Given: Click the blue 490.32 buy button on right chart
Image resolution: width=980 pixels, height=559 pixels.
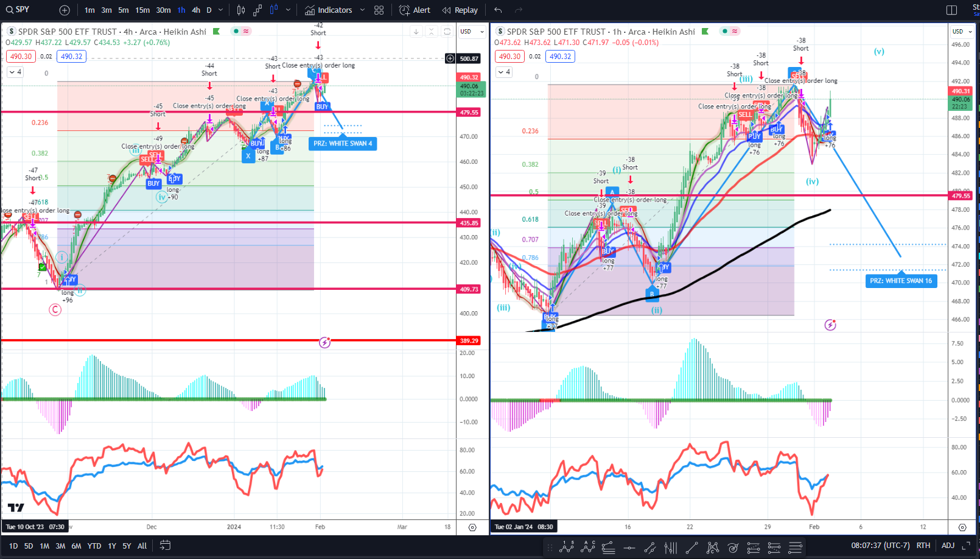Looking at the screenshot, I should [561, 57].
